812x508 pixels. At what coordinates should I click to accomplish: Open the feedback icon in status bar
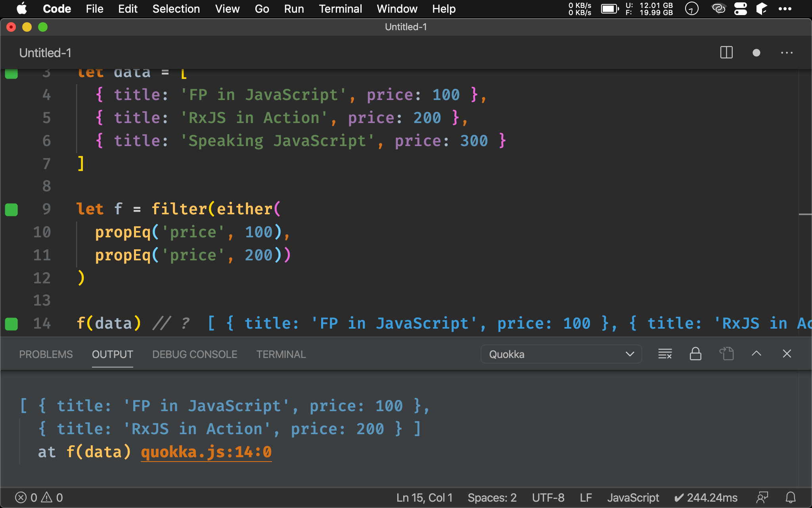pyautogui.click(x=762, y=498)
